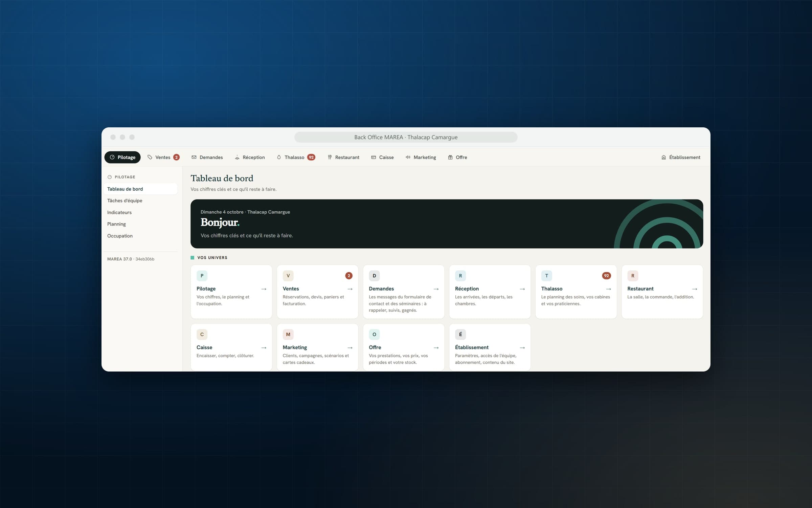Click the Bonjour greeting heading
The width and height of the screenshot is (812, 508).
[x=220, y=223]
